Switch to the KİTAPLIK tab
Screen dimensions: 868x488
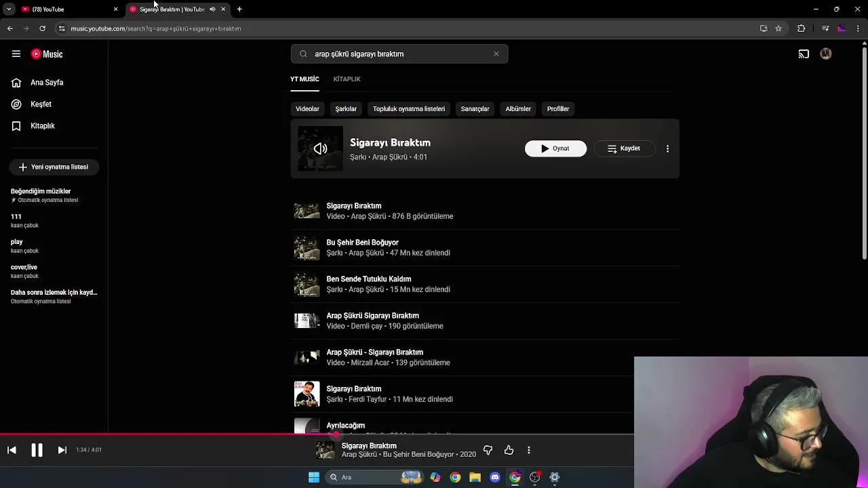347,79
